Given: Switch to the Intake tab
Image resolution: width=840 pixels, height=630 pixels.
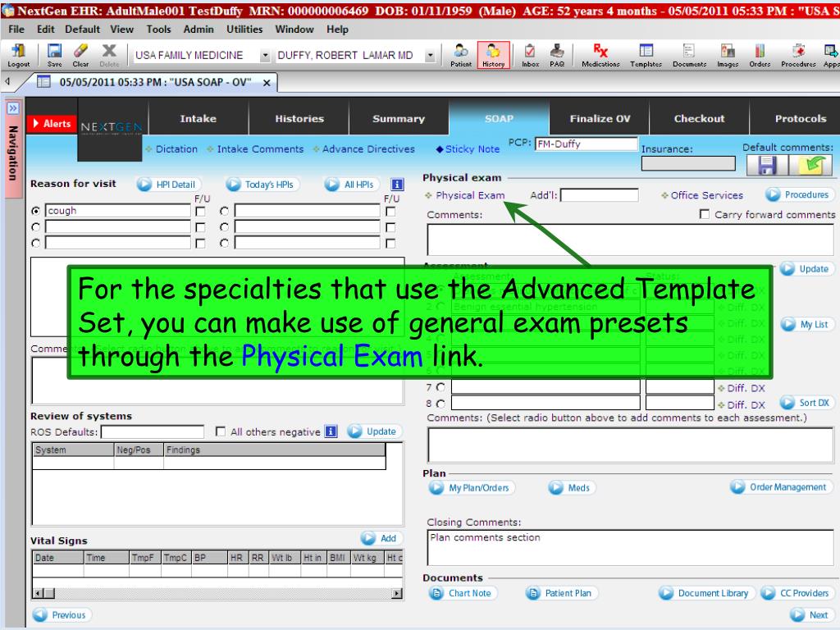Looking at the screenshot, I should pos(199,118).
